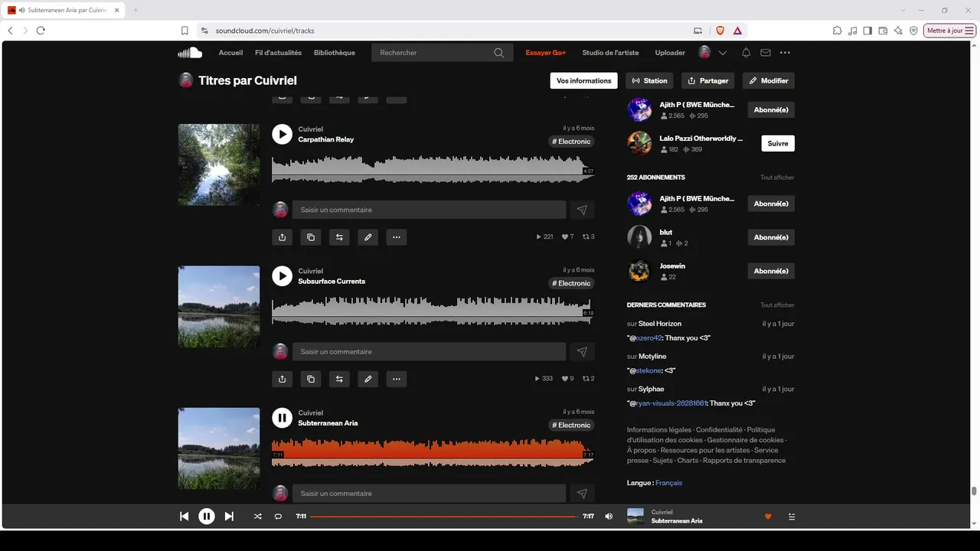The height and width of the screenshot is (551, 980).
Task: Unfollow Josewin via Abonné(e) button
Action: point(771,271)
